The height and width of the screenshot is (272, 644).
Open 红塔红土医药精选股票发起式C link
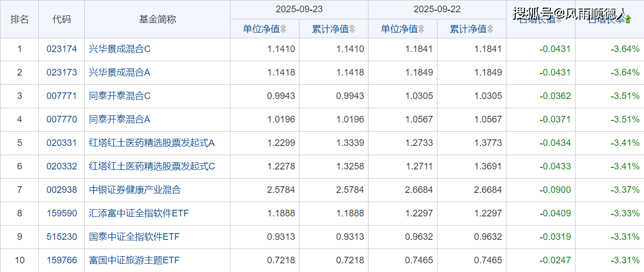pos(152,166)
